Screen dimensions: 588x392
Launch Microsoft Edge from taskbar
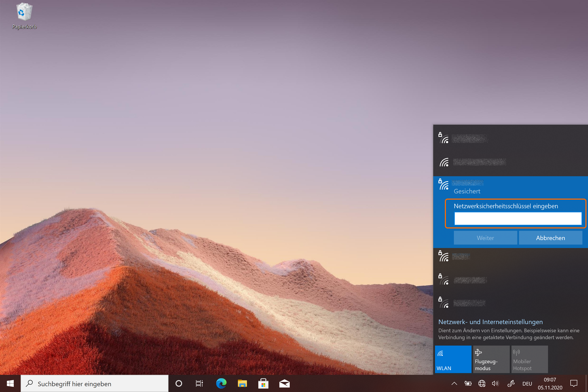click(221, 383)
